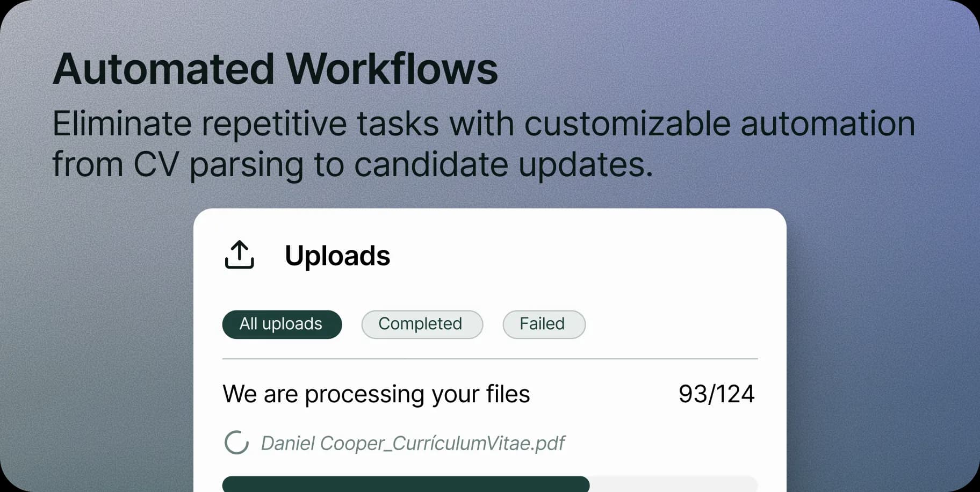Click the 93/124 file counter
The image size is (980, 492).
coord(716,394)
